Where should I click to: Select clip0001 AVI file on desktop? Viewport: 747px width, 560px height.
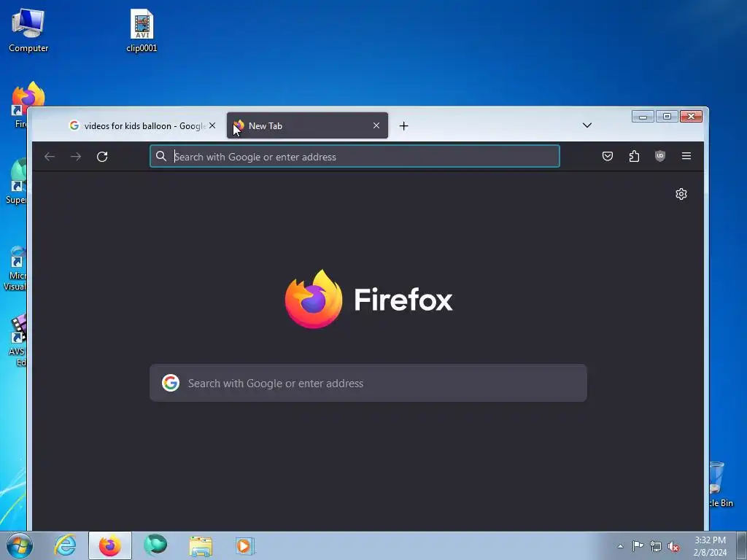click(142, 31)
